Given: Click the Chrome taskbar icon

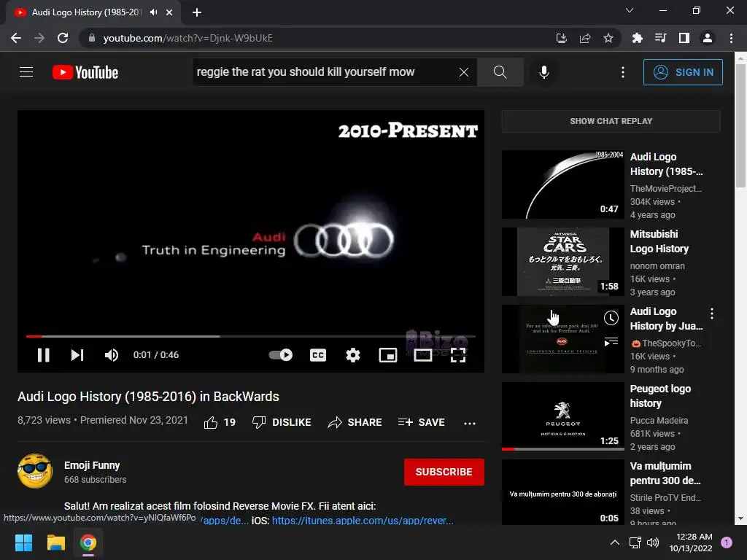Looking at the screenshot, I should pyautogui.click(x=88, y=542).
